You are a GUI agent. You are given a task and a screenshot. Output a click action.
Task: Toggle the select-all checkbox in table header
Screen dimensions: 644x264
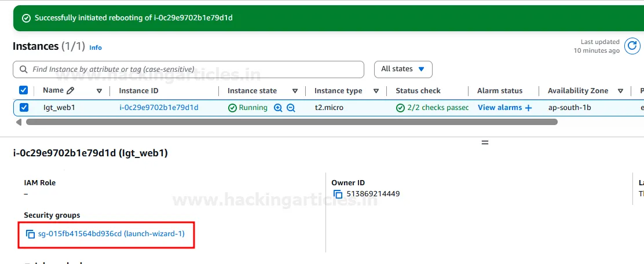click(24, 90)
